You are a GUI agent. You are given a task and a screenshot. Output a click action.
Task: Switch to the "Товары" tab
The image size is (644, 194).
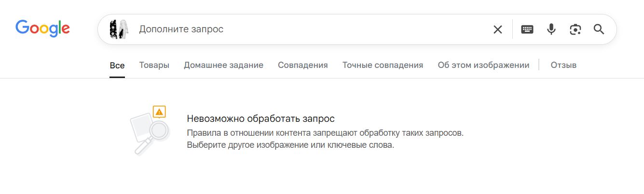click(x=154, y=65)
